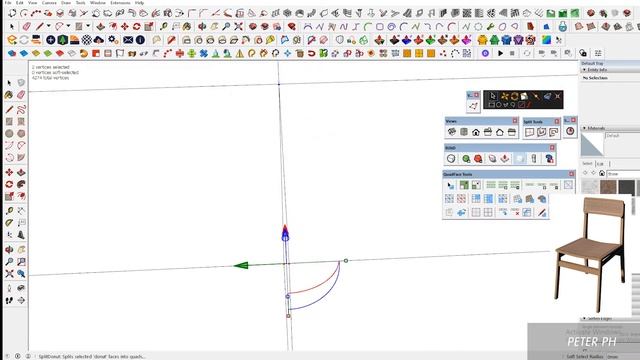Viewport: 640px width, 360px height.
Task: Pick the dark gray stone material swatch
Action: (627, 187)
